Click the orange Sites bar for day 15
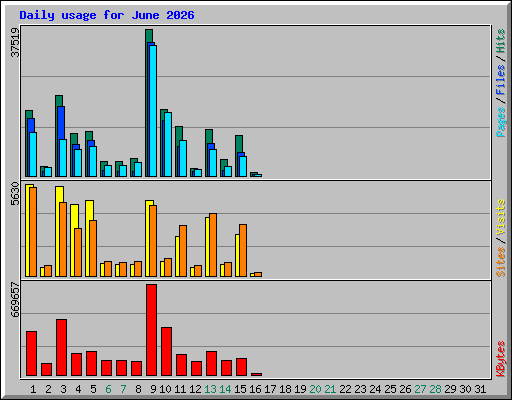The height and width of the screenshot is (400, 512). tap(243, 250)
